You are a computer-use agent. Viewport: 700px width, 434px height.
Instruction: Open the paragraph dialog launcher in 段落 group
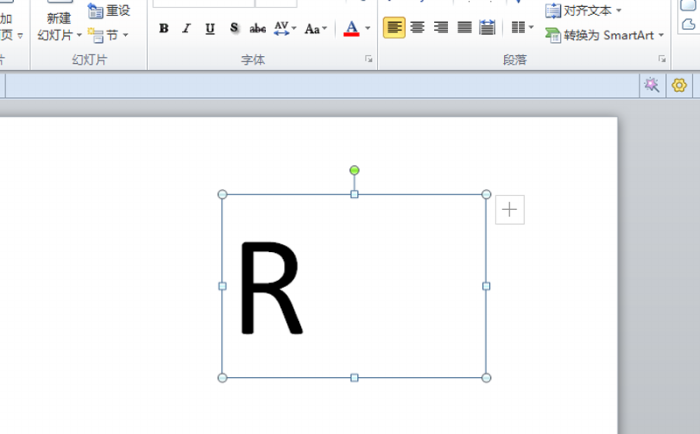tap(661, 60)
